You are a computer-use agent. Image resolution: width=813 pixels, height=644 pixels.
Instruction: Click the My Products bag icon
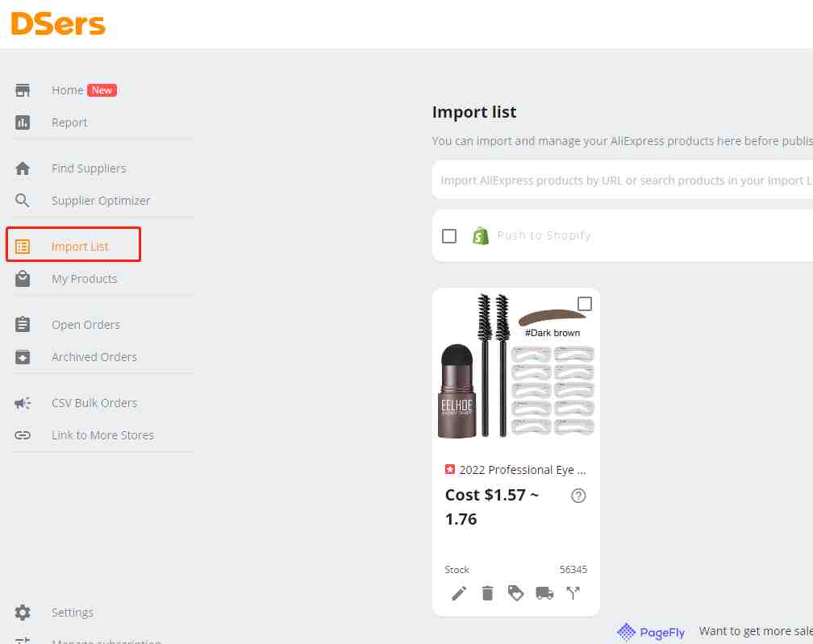23,279
